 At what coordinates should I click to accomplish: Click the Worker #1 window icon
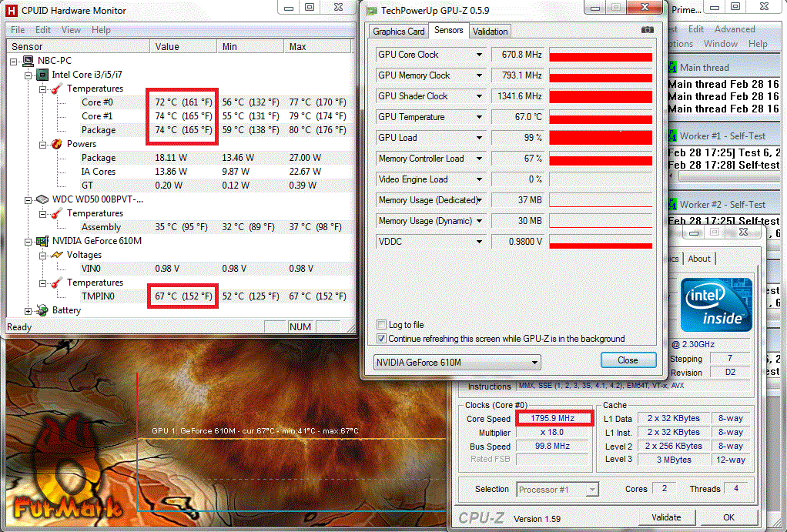point(672,136)
